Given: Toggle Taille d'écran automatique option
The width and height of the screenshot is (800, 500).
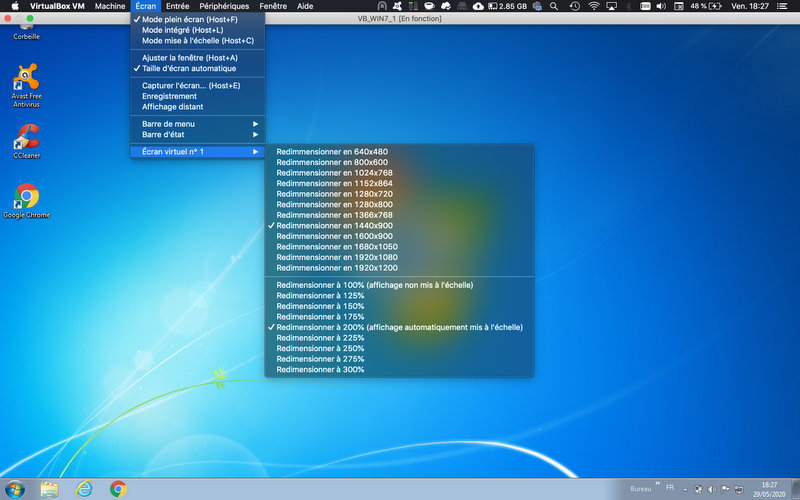Looking at the screenshot, I should pyautogui.click(x=197, y=68).
